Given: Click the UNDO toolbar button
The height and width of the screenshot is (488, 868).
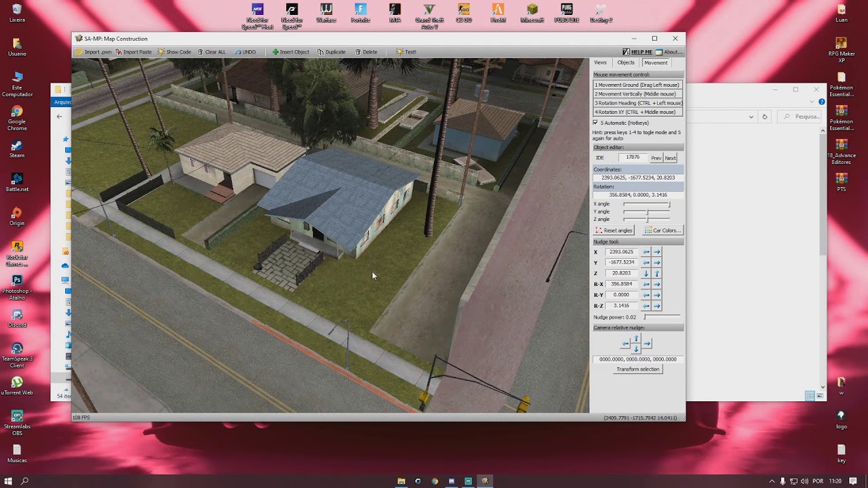Looking at the screenshot, I should coord(245,52).
